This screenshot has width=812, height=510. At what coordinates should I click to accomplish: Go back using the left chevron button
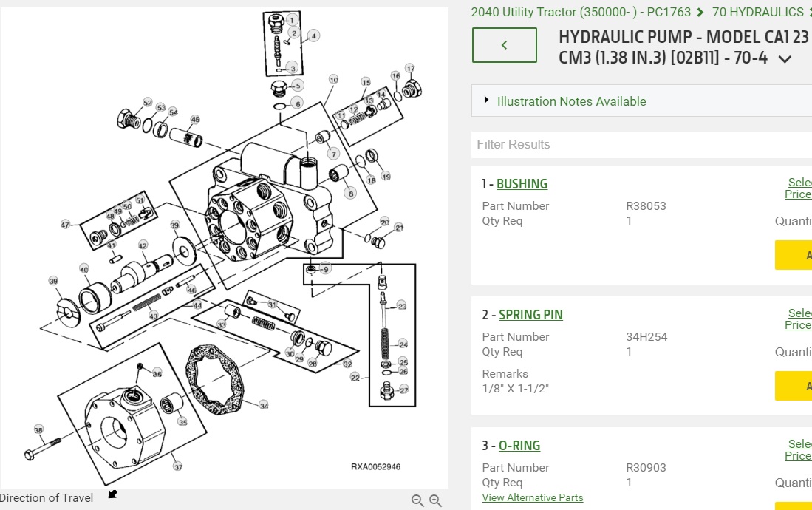point(505,45)
